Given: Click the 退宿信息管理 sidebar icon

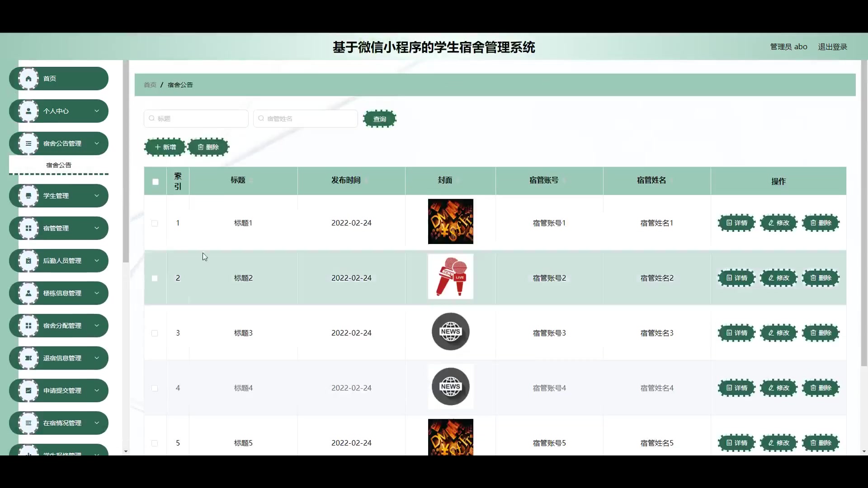Looking at the screenshot, I should [x=28, y=358].
